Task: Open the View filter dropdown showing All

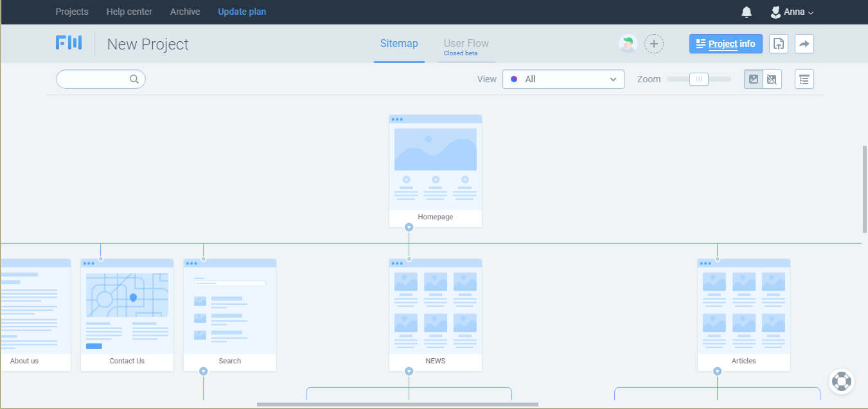Action: pyautogui.click(x=563, y=78)
